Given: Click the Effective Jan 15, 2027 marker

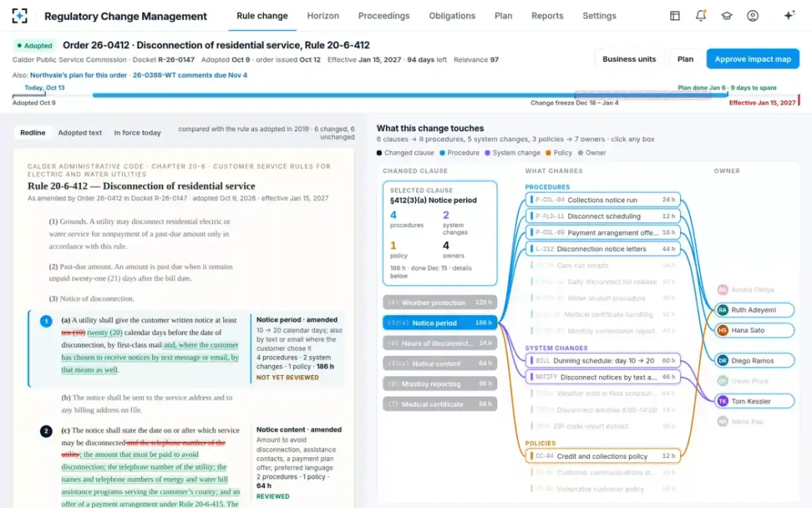Looking at the screenshot, I should pyautogui.click(x=763, y=103).
